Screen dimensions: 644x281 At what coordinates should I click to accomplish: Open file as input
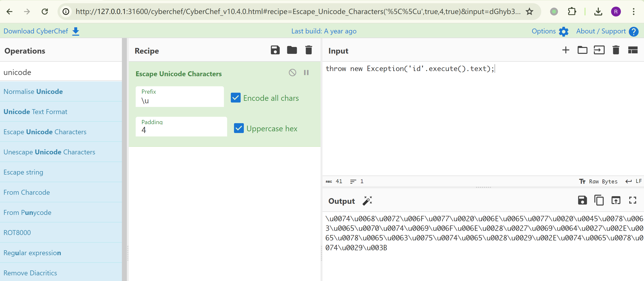point(599,50)
